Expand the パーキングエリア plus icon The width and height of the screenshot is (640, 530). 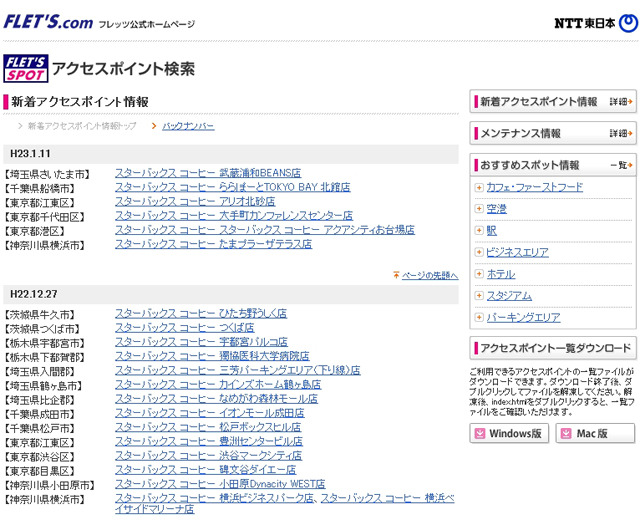point(479,317)
